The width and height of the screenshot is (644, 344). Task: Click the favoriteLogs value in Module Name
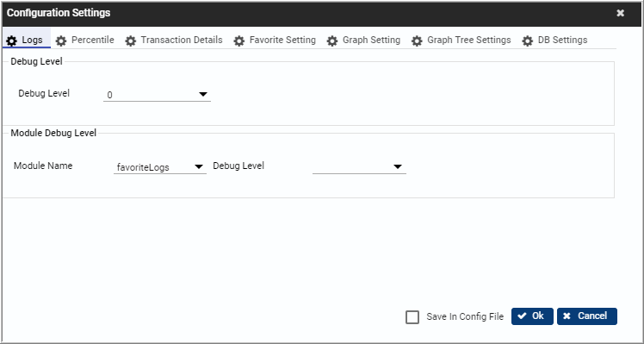tap(143, 167)
